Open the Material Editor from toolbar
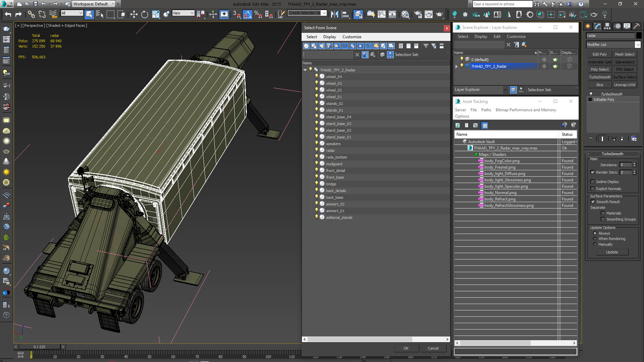Screen dimensions: 644x362 (x=405, y=14)
